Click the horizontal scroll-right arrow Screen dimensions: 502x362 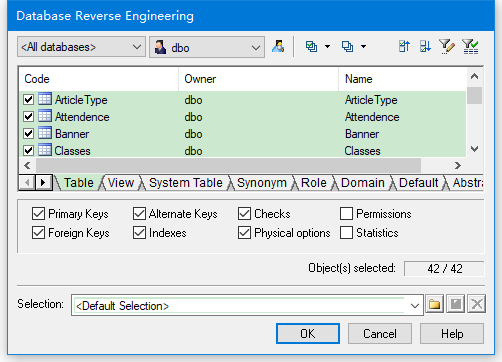pos(458,165)
